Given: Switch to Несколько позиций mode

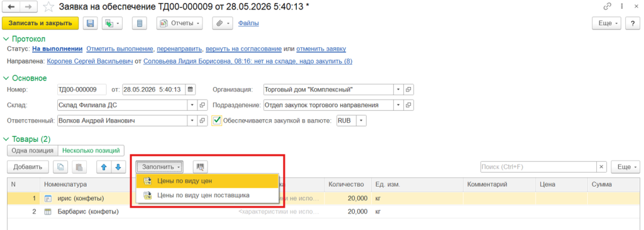Looking at the screenshot, I should [x=91, y=151].
